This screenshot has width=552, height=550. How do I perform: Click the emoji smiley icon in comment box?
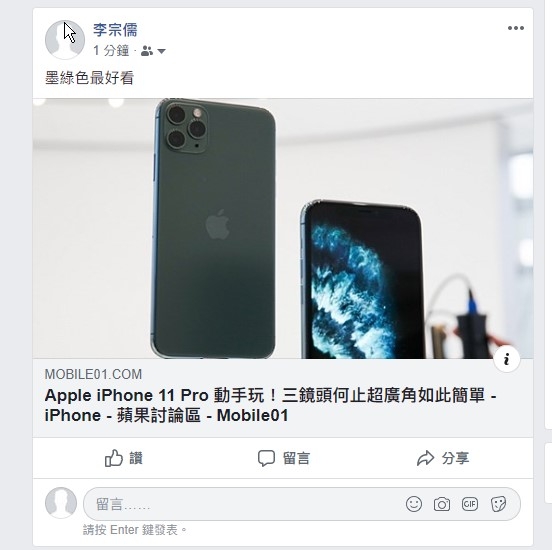414,504
